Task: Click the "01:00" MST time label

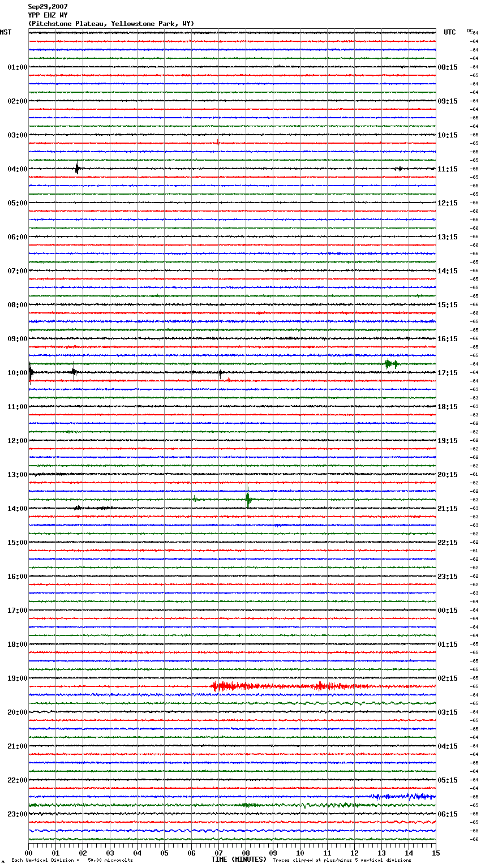Action: tap(18, 67)
